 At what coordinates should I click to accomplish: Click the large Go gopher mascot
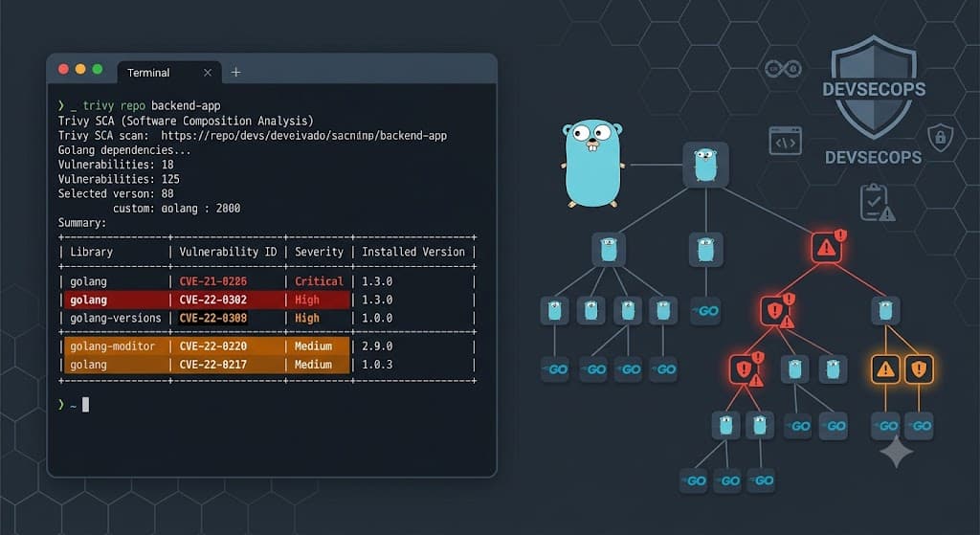click(592, 164)
